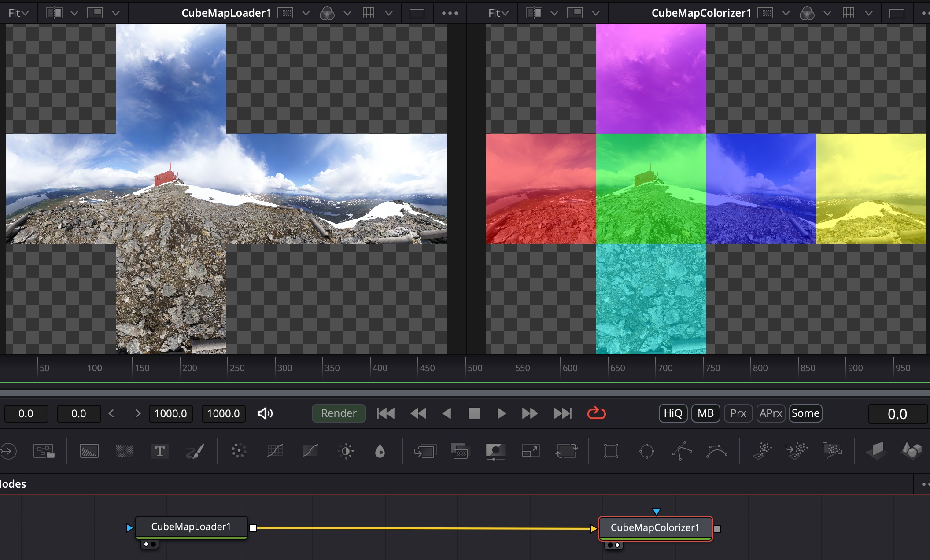Expand subview options arrow in right viewer
Image resolution: width=930 pixels, height=560 pixels.
click(596, 13)
